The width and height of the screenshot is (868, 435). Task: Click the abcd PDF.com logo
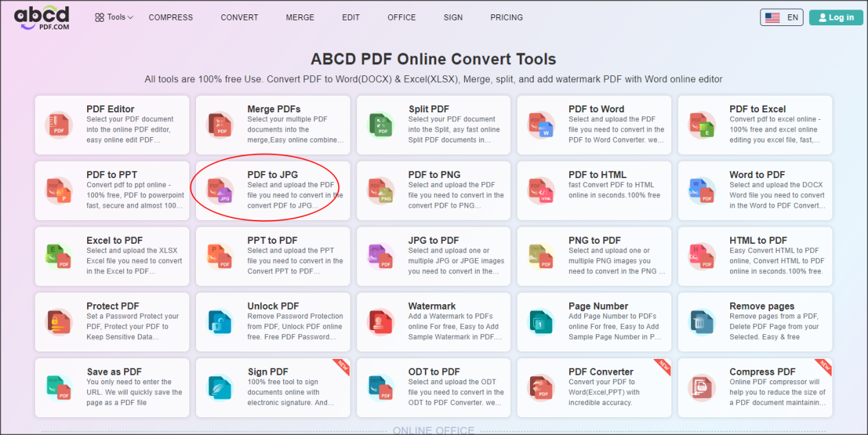coord(41,17)
